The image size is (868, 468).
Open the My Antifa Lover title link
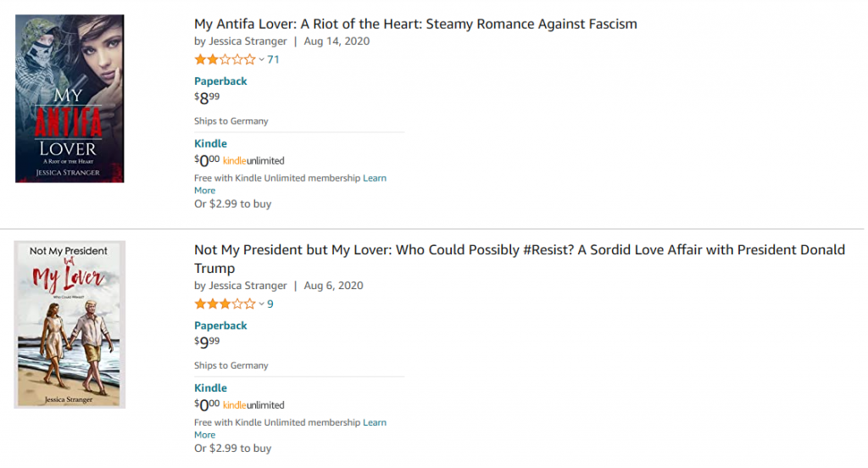tap(415, 24)
